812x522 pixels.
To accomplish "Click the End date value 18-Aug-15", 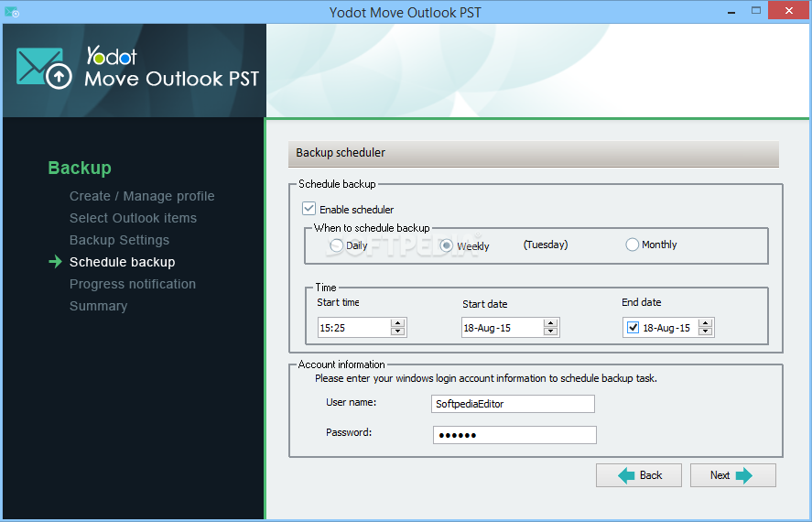I will point(666,328).
